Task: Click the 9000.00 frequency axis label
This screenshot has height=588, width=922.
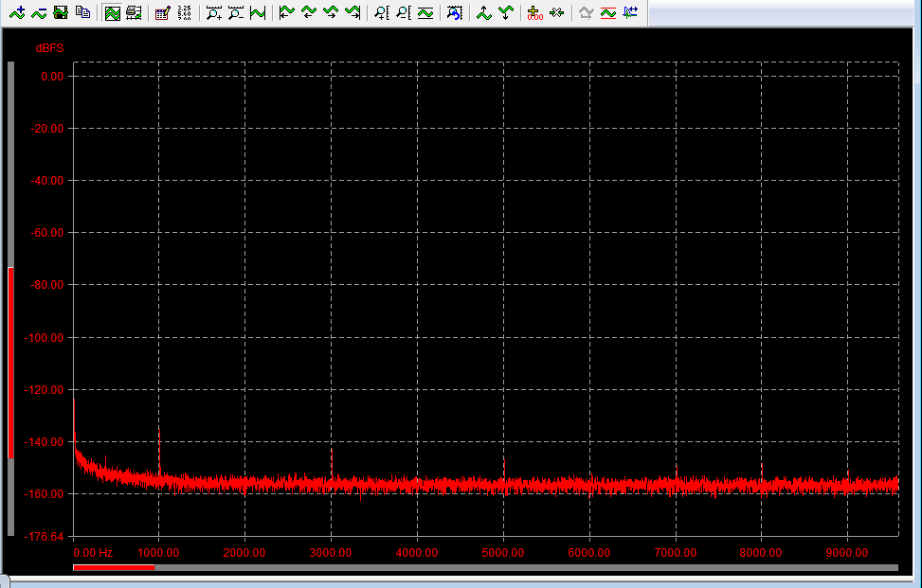Action: (847, 553)
